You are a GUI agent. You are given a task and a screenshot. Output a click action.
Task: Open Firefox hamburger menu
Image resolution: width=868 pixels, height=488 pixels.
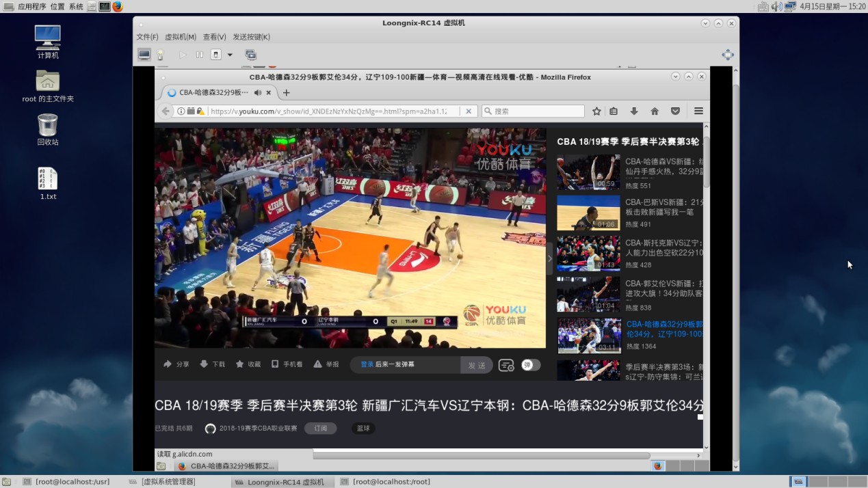698,111
